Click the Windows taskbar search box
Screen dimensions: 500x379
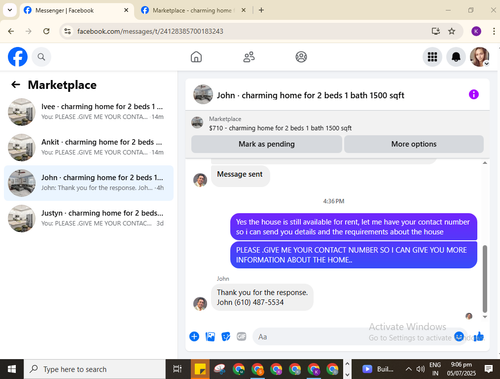tap(95, 369)
